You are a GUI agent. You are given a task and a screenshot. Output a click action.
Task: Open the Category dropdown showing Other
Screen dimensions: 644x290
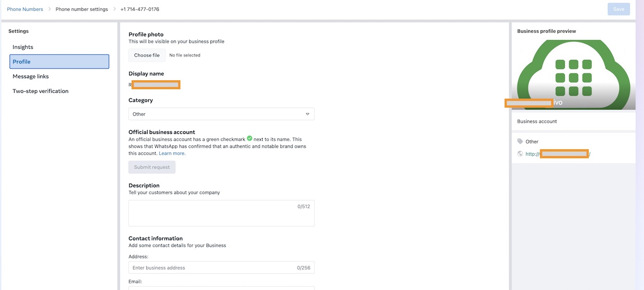pyautogui.click(x=221, y=114)
